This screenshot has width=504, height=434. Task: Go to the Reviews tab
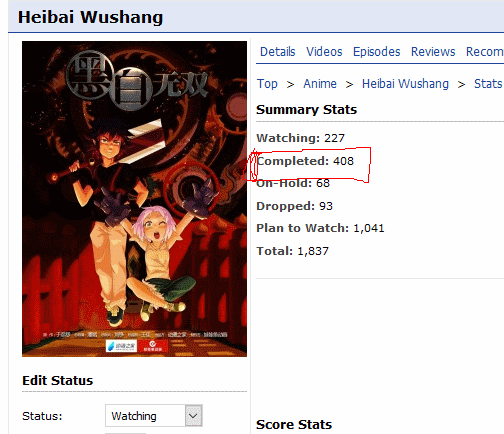433,52
